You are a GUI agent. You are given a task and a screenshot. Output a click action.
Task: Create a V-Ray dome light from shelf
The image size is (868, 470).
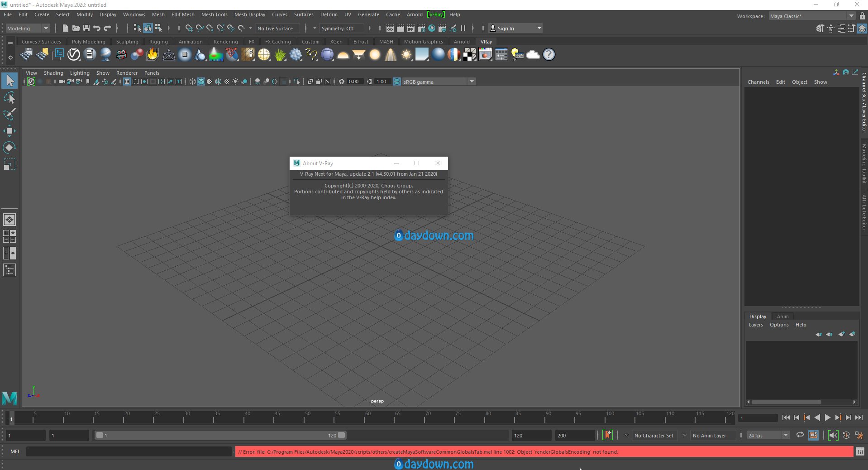click(343, 55)
